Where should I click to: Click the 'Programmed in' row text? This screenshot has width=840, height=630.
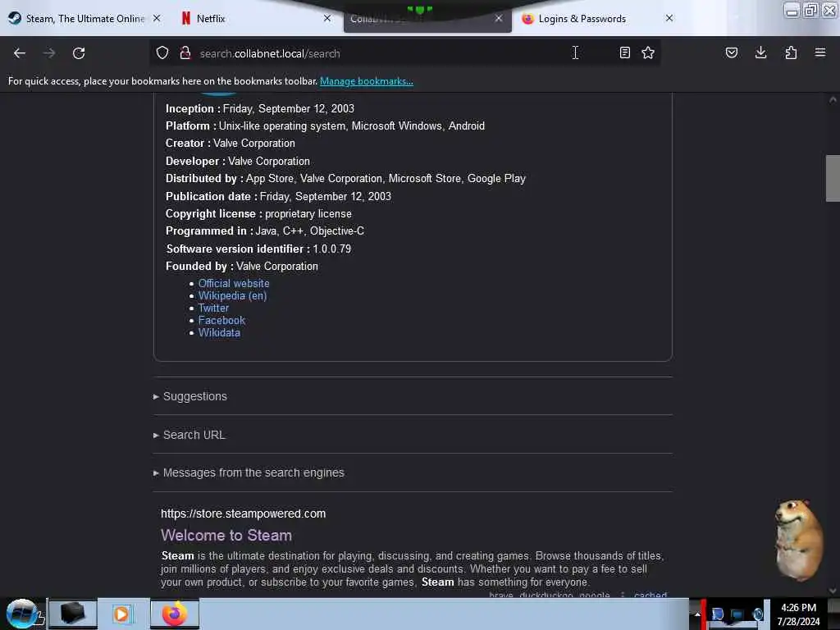pos(265,231)
